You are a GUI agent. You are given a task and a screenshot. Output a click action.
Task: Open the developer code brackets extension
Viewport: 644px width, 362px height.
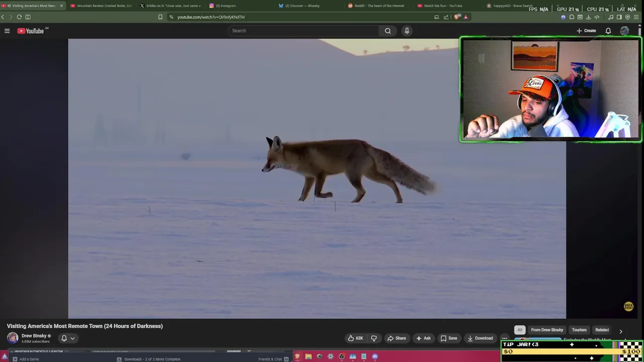597,17
